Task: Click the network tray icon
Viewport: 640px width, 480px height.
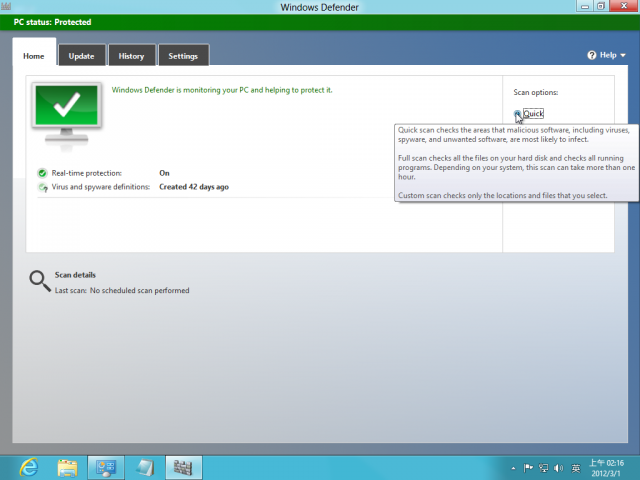Action: pos(543,468)
